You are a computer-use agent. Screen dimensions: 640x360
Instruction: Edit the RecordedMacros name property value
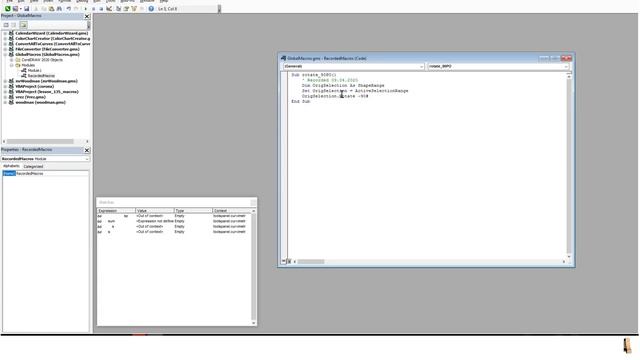pos(52,174)
